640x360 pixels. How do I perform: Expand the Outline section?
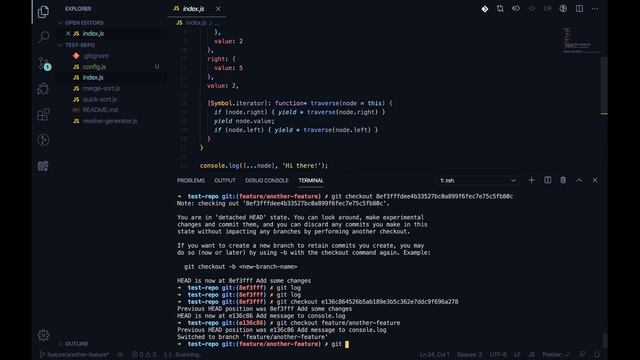pos(76,344)
